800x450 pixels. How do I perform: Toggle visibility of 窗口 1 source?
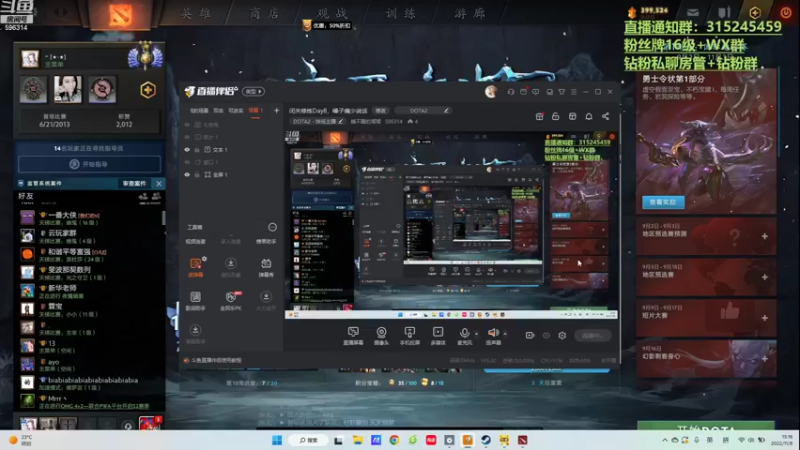coord(187,162)
